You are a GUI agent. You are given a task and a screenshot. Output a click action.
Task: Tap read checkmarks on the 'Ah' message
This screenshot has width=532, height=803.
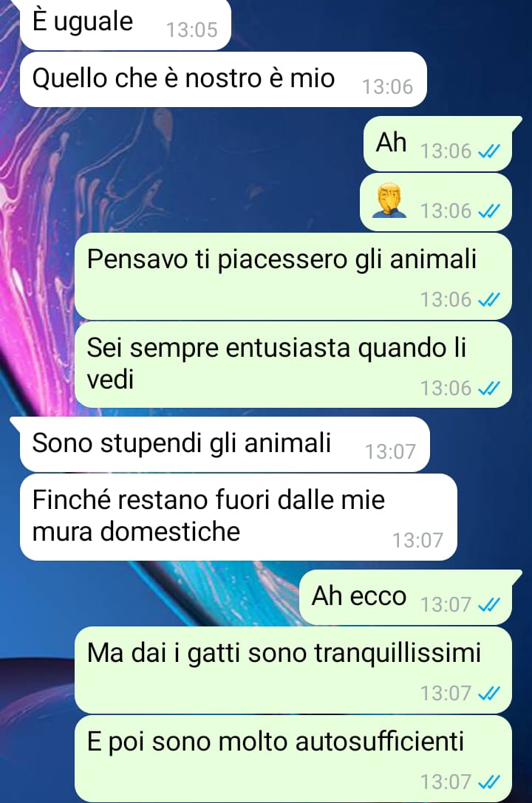(x=488, y=151)
